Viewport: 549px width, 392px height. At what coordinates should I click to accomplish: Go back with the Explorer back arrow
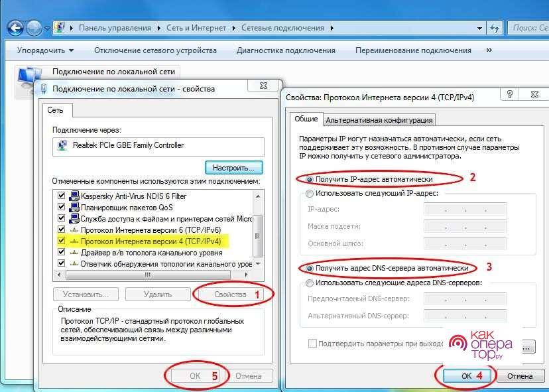(15, 28)
